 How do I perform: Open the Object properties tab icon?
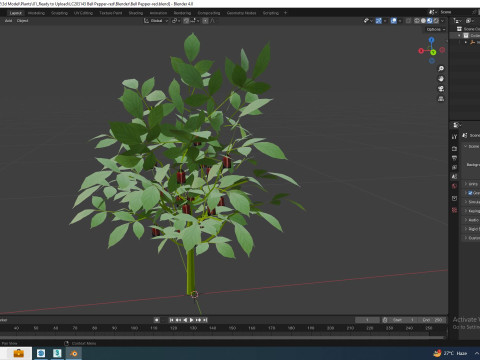pos(454,198)
